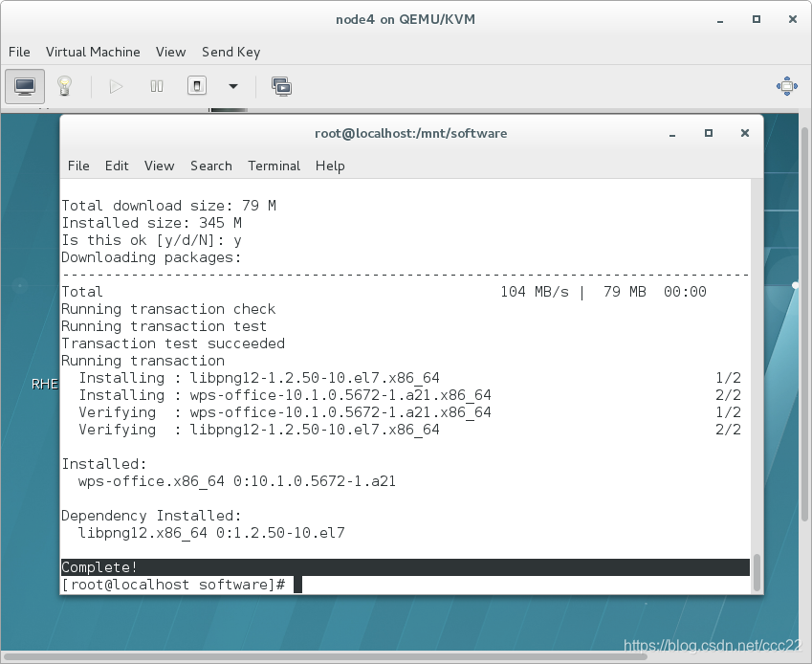Click the 'Installed:' heading line
Viewport: 812px width, 664px height.
pos(104,464)
